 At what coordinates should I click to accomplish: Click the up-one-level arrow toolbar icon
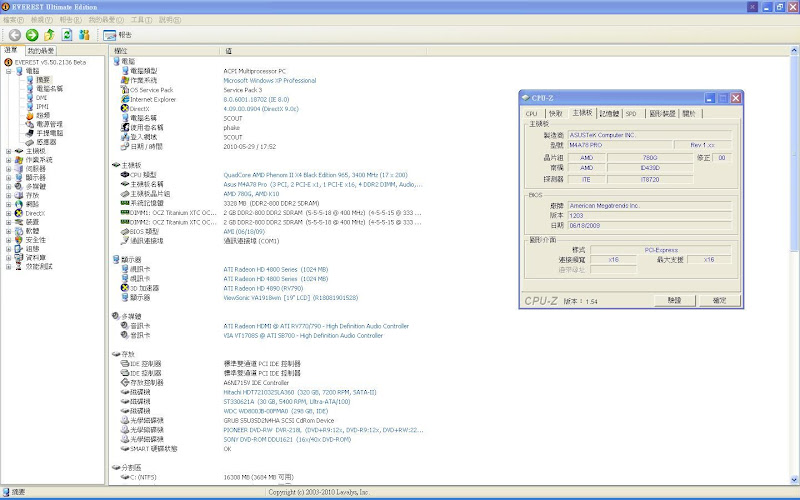(x=49, y=35)
